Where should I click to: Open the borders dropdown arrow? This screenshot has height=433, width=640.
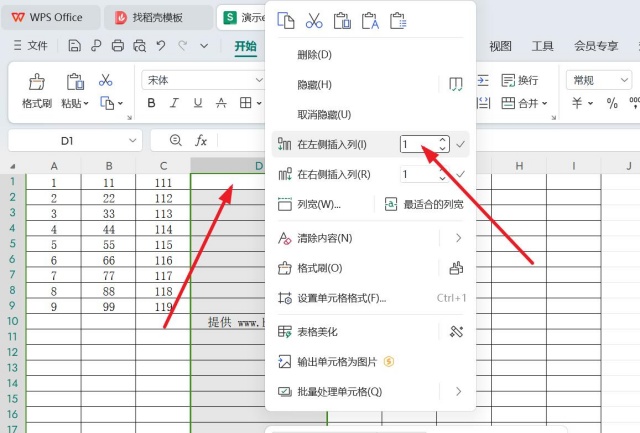pos(259,104)
